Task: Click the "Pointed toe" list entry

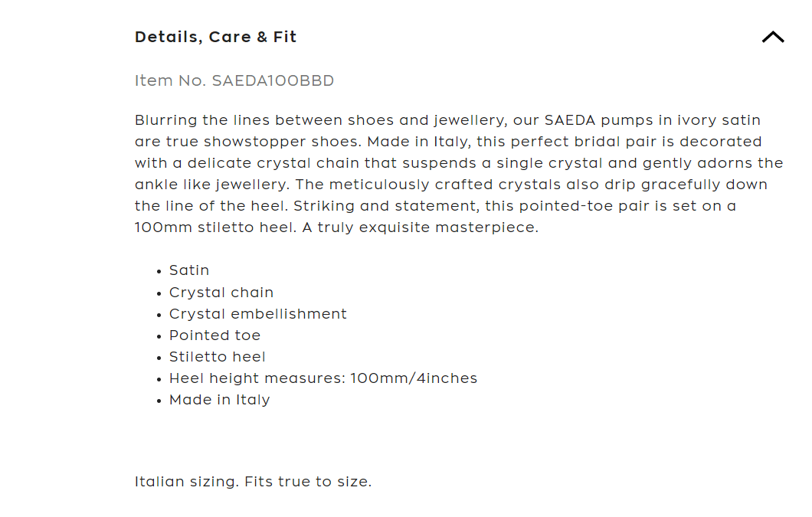Action: pos(215,335)
